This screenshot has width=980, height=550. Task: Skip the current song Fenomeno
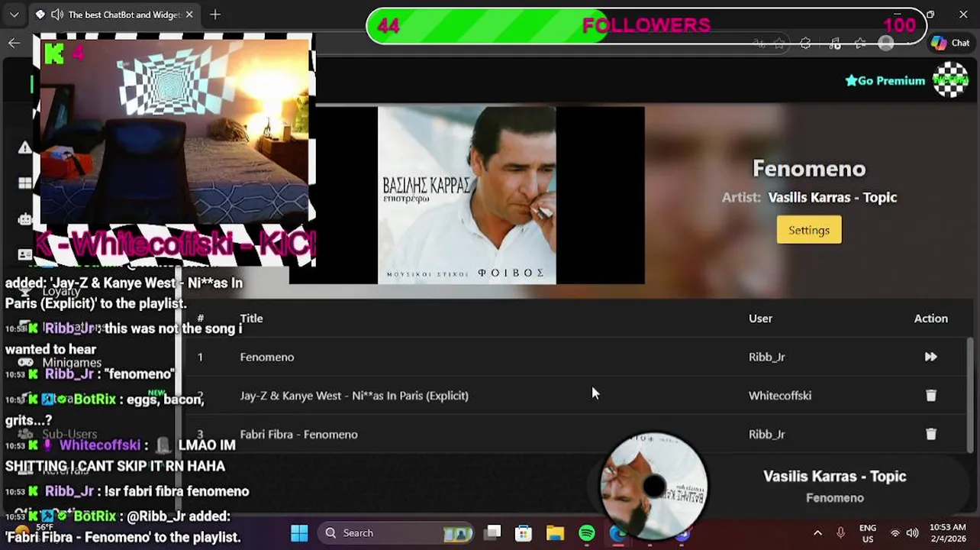point(930,357)
